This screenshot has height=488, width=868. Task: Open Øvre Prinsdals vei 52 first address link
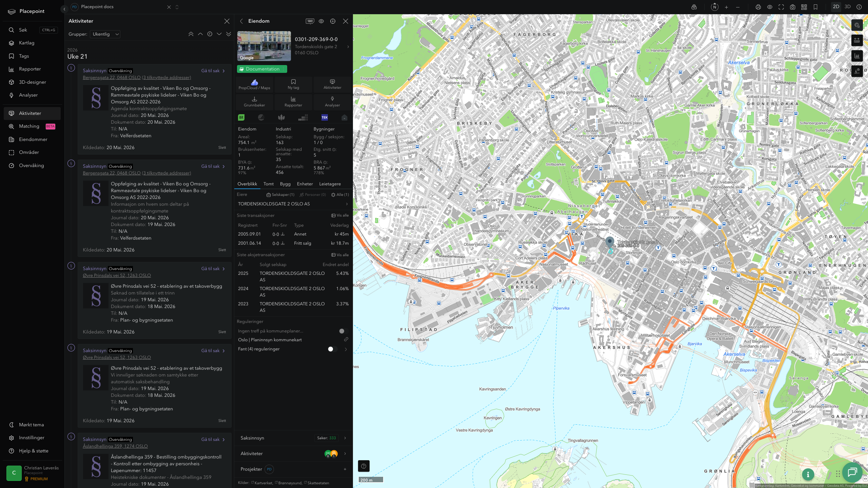(x=117, y=276)
